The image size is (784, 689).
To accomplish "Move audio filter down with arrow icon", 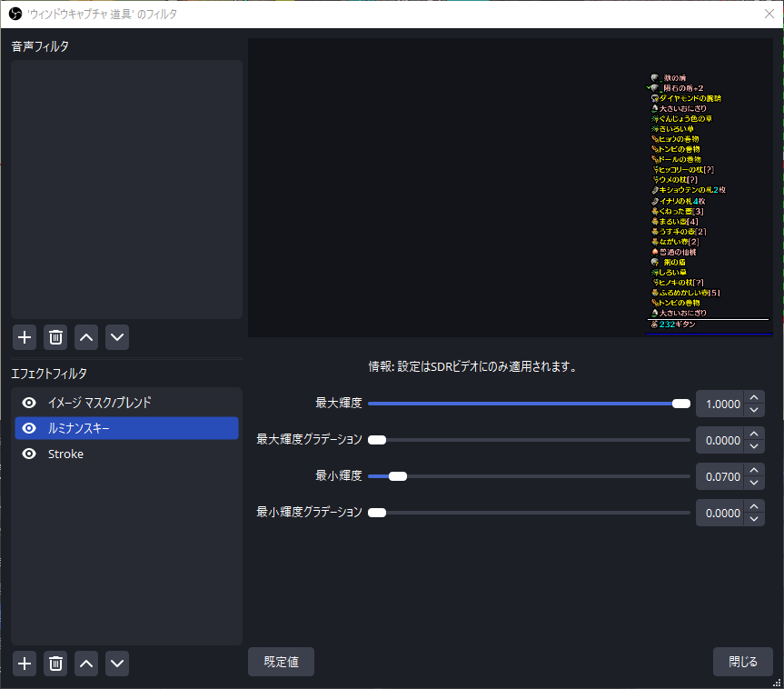I will point(117,337).
